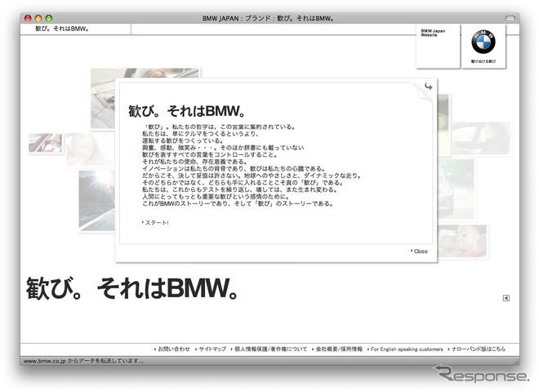The image size is (539, 392).
Task: Open 個人情報保護/著作権について link
Action: 269,349
